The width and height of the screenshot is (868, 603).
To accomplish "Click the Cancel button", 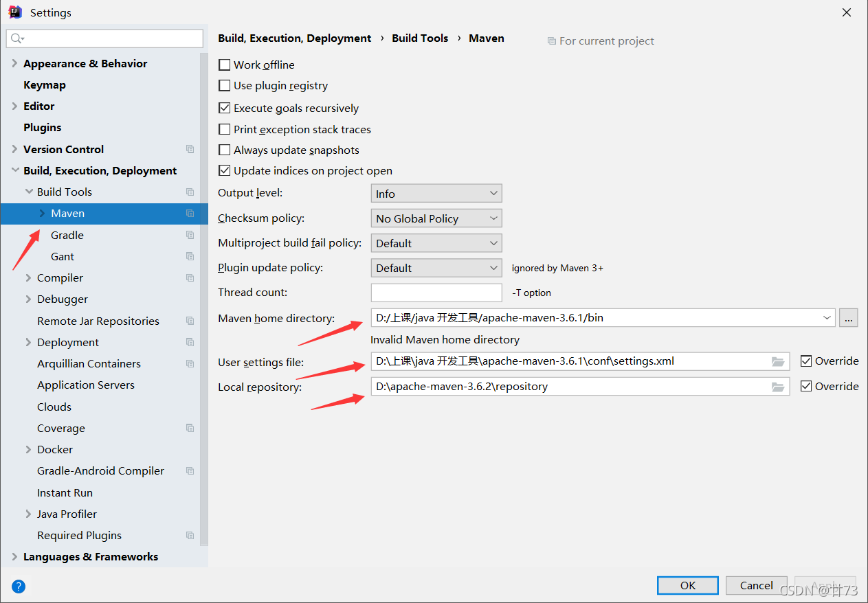I will coord(757,585).
